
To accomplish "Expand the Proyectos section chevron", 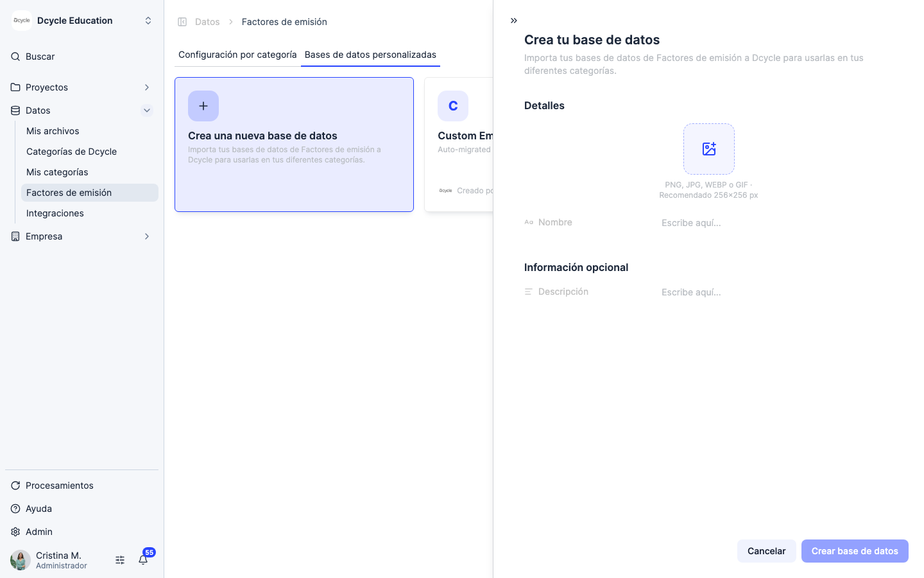I will click(x=147, y=87).
